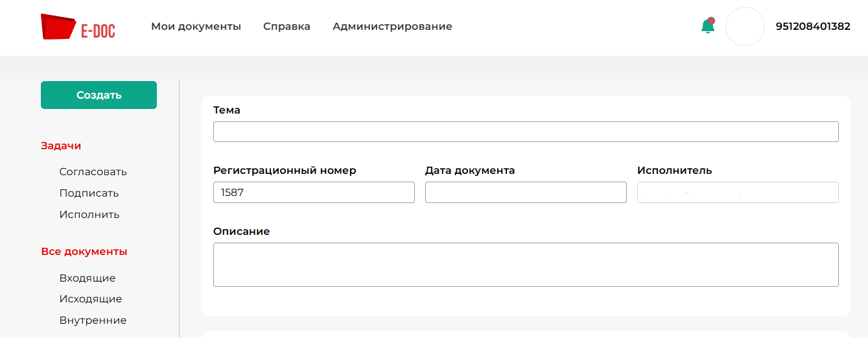The height and width of the screenshot is (338, 868).
Task: Show the Входящие documents
Action: coord(87,278)
